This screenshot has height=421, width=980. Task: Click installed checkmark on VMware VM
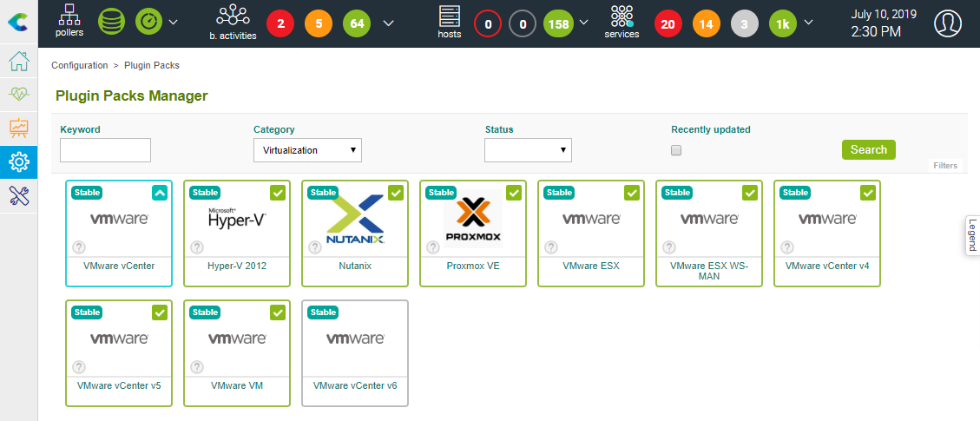point(278,312)
